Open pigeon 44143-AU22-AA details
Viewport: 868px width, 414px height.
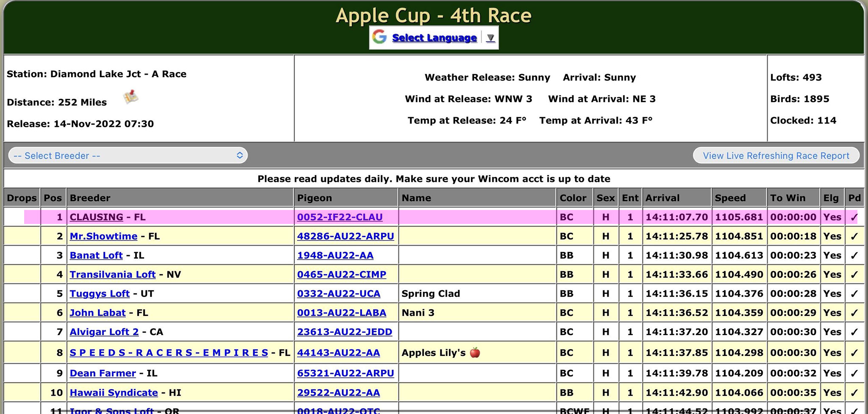pyautogui.click(x=339, y=352)
